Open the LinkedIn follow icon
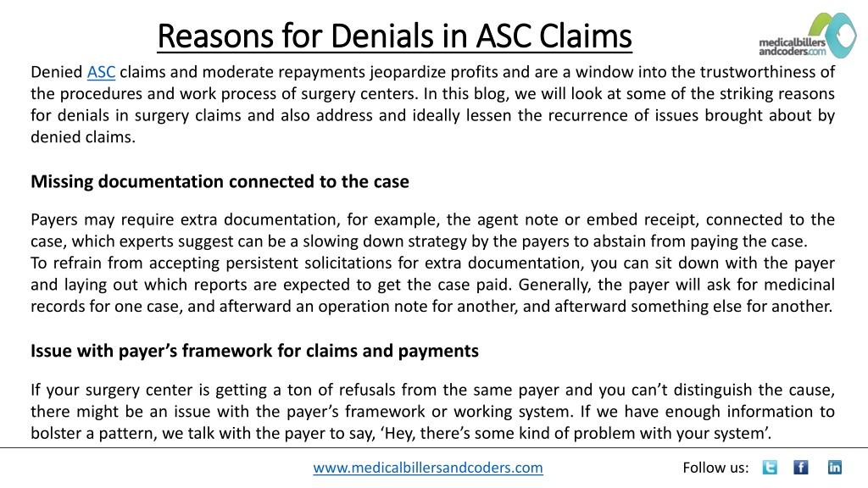 [835, 468]
